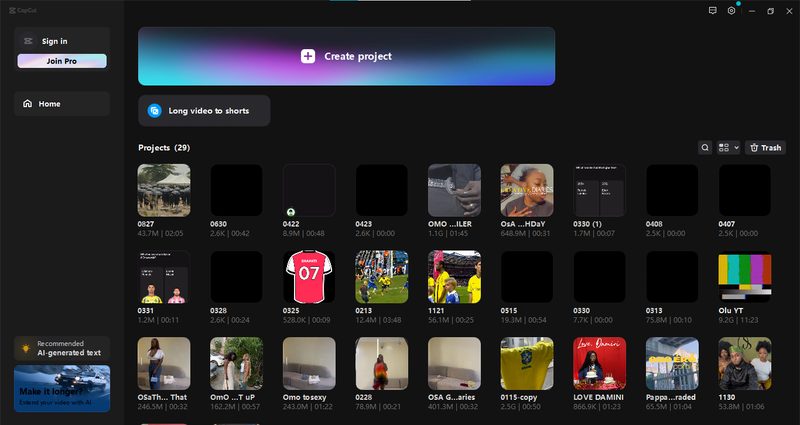Click the Projects (29) heading
Viewport: 800px width, 425px height.
click(x=164, y=148)
